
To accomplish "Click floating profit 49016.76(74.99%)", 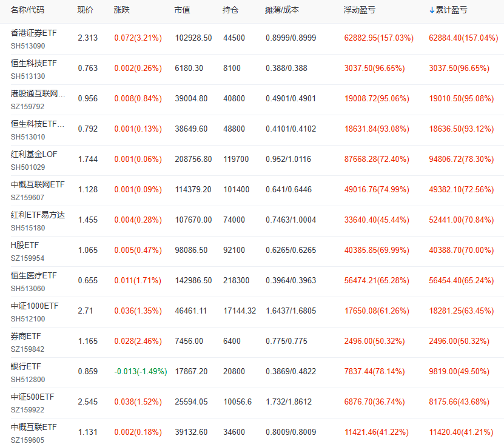I will (x=377, y=190).
